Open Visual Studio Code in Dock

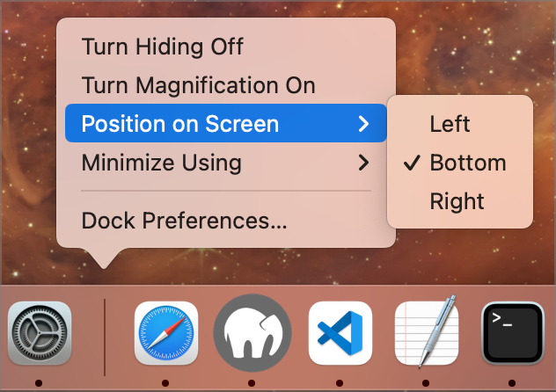(x=339, y=333)
